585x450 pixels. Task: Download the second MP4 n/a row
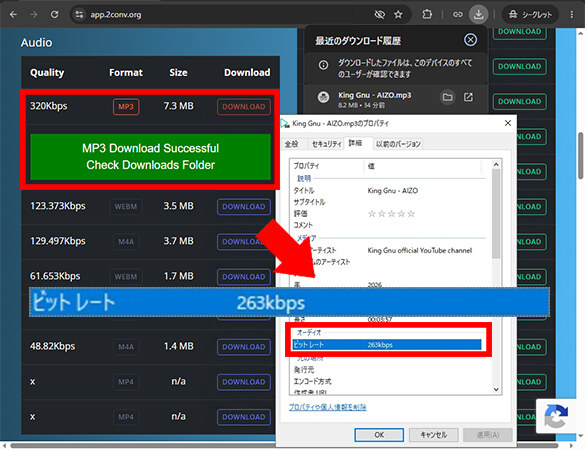tap(244, 417)
